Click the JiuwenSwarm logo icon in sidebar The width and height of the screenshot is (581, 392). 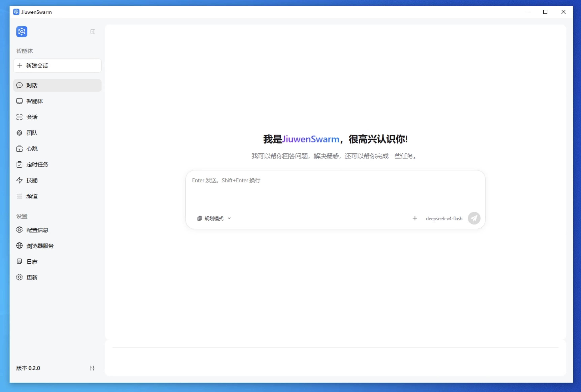point(22,32)
